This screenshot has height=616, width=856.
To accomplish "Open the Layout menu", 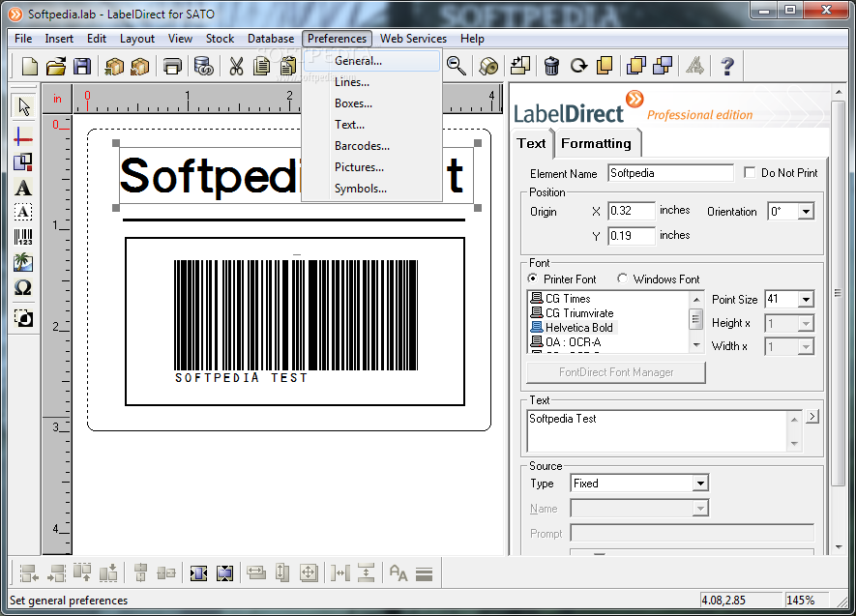I will coord(137,38).
